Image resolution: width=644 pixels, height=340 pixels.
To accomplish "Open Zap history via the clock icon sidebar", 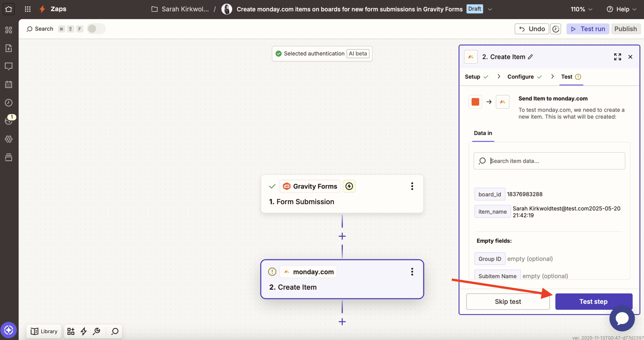I will (x=9, y=102).
